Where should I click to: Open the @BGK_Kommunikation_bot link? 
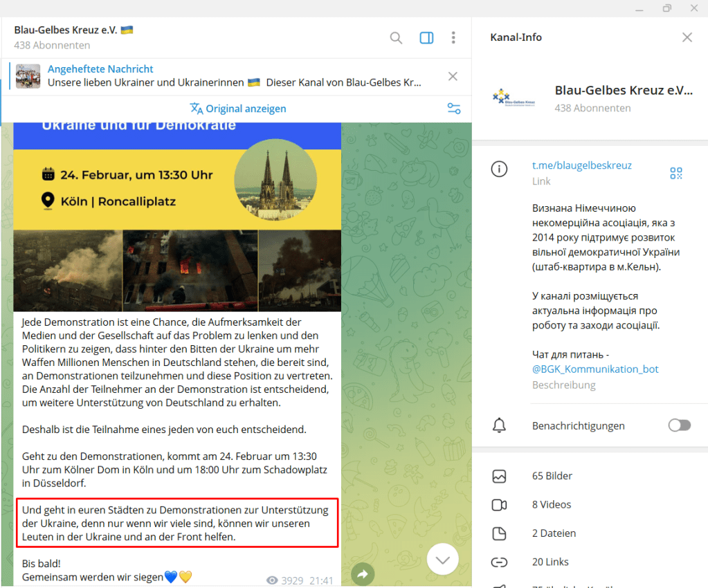pos(595,369)
